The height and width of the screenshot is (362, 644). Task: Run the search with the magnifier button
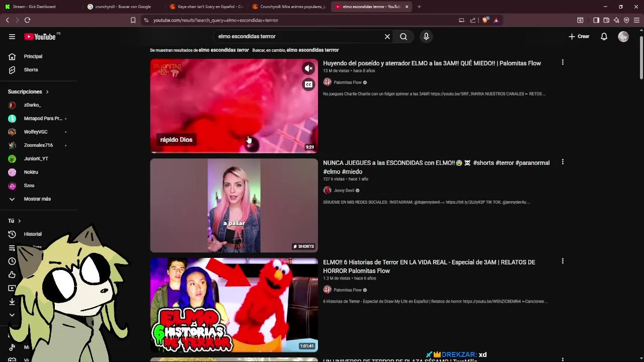coord(404,36)
